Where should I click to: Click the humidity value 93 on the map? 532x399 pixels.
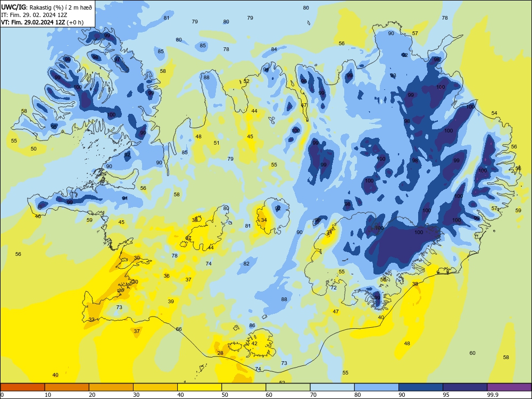pyautogui.click(x=393, y=76)
